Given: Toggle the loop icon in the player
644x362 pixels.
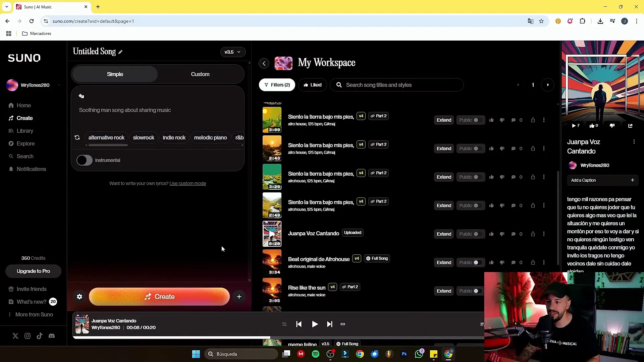Looking at the screenshot, I should (343, 324).
